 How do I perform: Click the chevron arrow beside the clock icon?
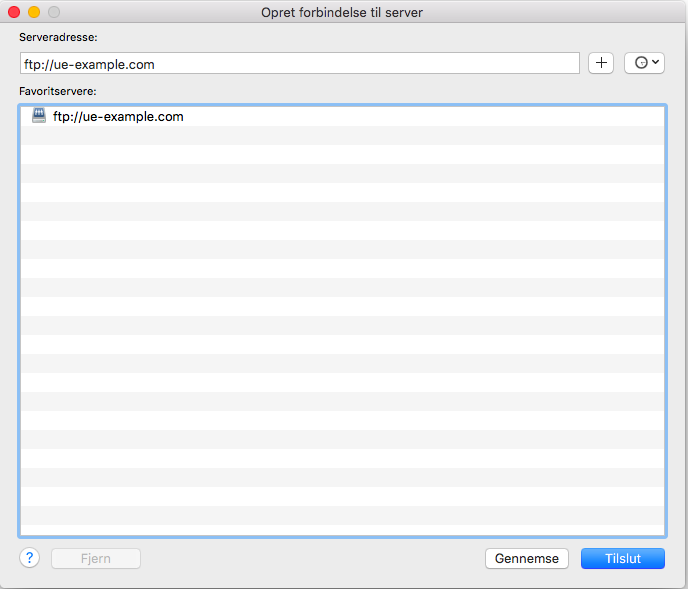655,63
